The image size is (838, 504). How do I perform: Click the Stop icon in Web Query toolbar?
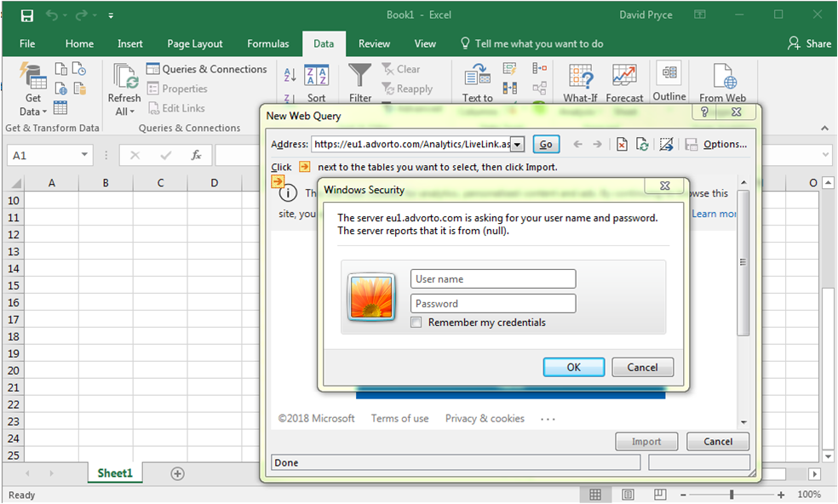(622, 145)
